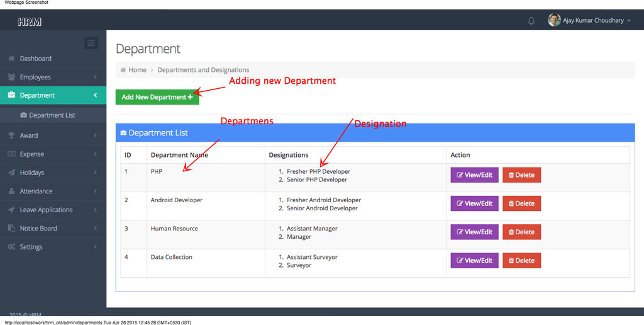Click View/Edit for the PHP department
The height and width of the screenshot is (325, 644).
[x=474, y=175]
